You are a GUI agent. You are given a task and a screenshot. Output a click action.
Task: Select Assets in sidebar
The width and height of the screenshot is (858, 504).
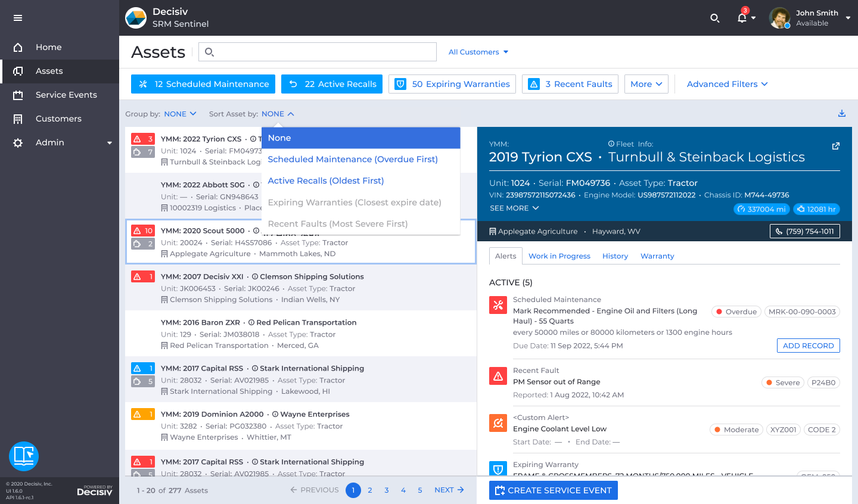tap(60, 71)
